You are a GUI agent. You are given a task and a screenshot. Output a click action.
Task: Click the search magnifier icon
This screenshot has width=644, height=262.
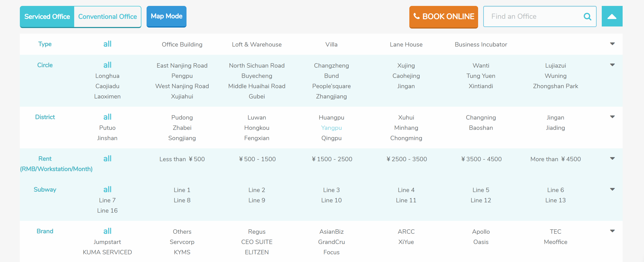point(587,17)
